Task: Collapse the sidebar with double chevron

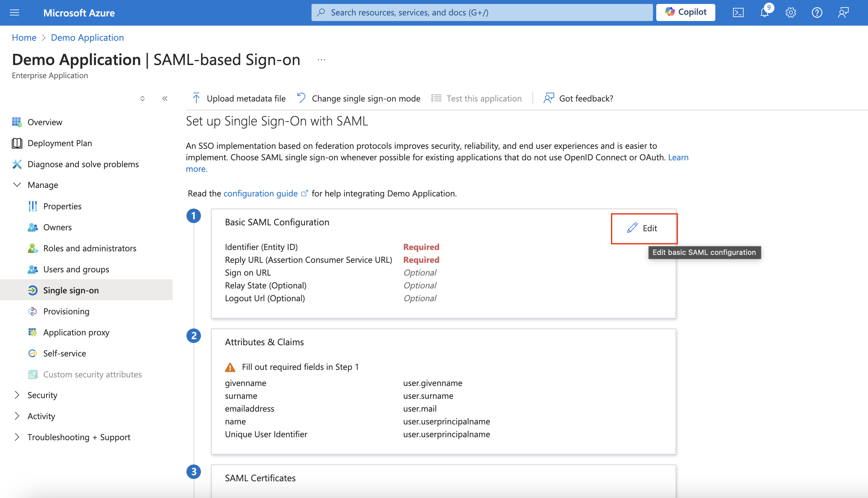Action: click(165, 99)
